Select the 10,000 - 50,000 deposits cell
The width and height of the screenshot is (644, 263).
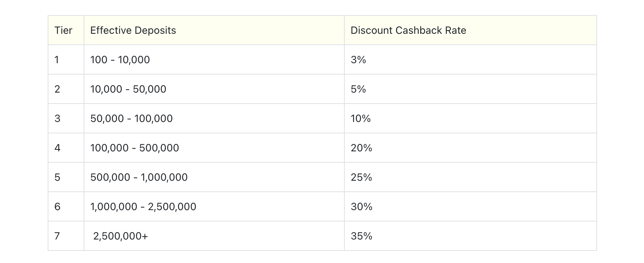click(x=214, y=89)
